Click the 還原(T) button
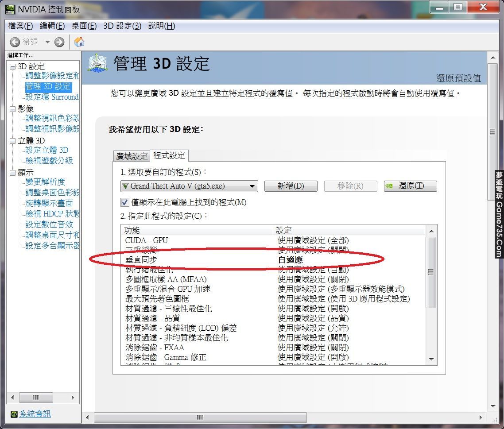This screenshot has width=504, height=429. (x=410, y=186)
